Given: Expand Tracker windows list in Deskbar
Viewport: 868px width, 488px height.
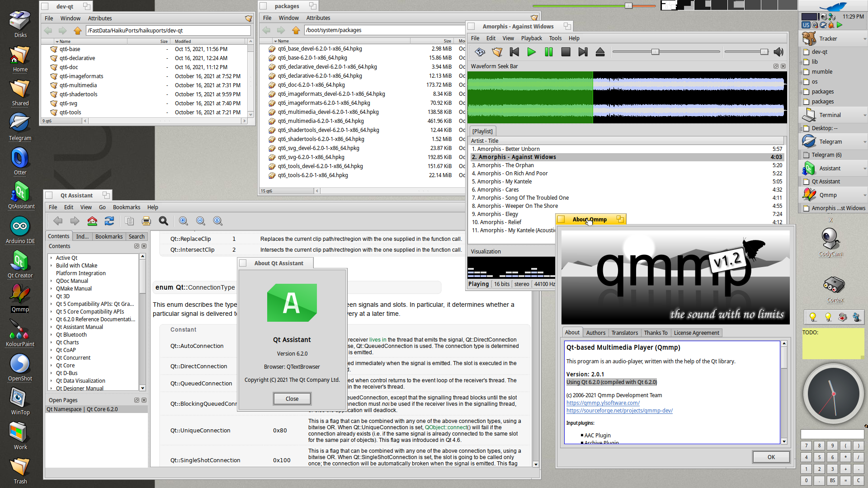Looking at the screenshot, I should [x=864, y=39].
